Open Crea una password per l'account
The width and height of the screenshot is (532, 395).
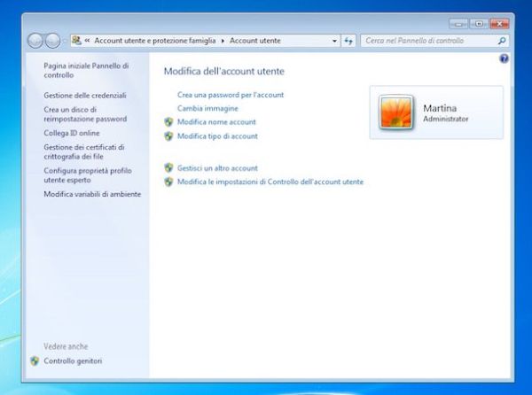tap(230, 94)
